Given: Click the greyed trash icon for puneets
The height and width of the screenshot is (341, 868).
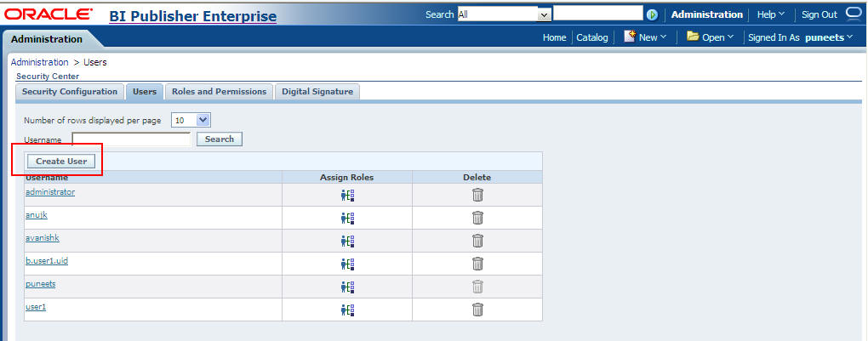Looking at the screenshot, I should point(477,287).
